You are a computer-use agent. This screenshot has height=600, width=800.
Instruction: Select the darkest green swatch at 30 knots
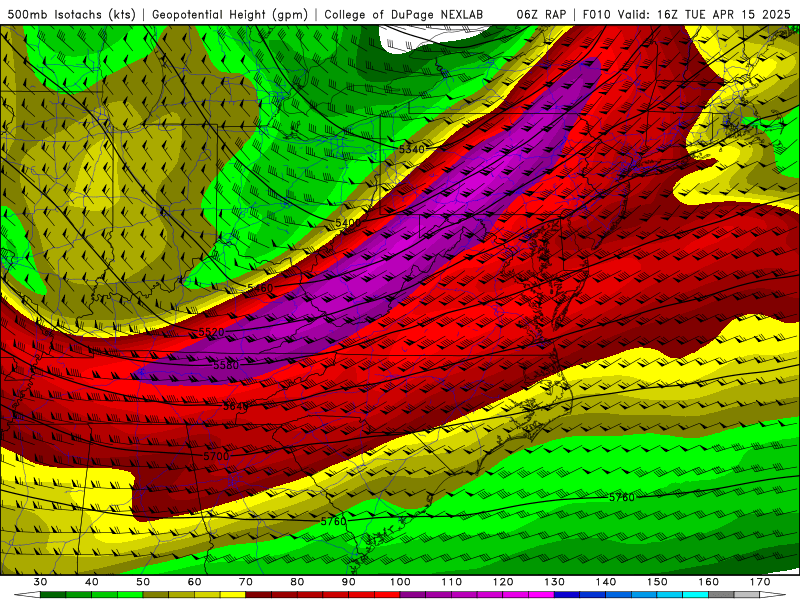[x=53, y=595]
